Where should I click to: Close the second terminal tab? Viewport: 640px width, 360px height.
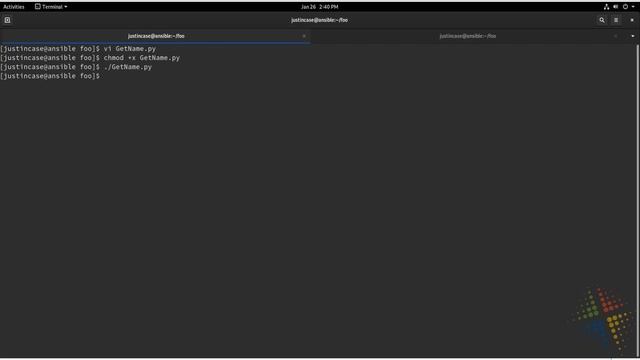coord(616,36)
